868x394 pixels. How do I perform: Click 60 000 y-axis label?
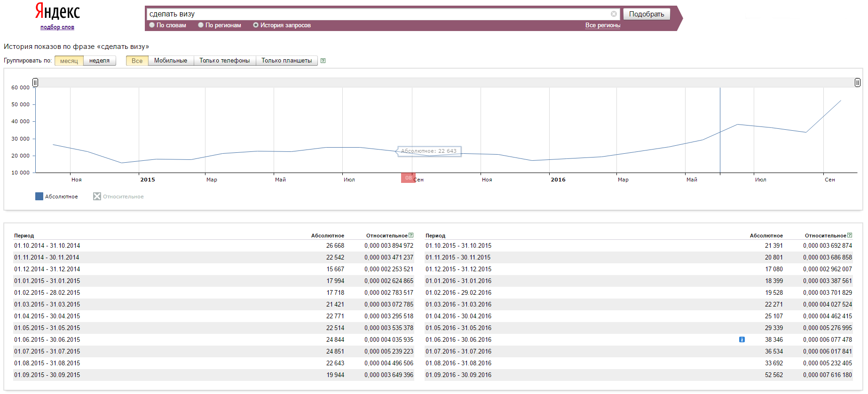(20, 87)
